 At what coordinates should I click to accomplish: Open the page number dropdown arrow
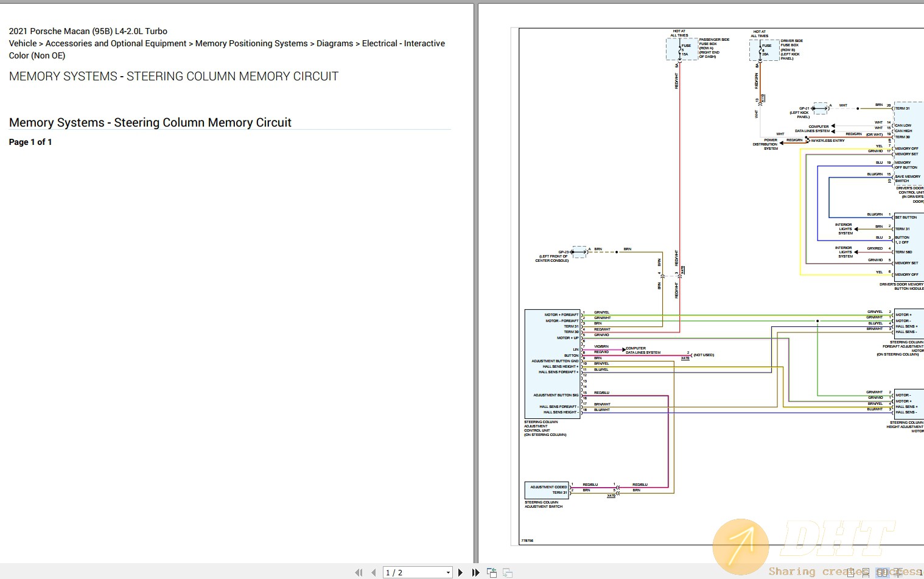[x=448, y=572]
